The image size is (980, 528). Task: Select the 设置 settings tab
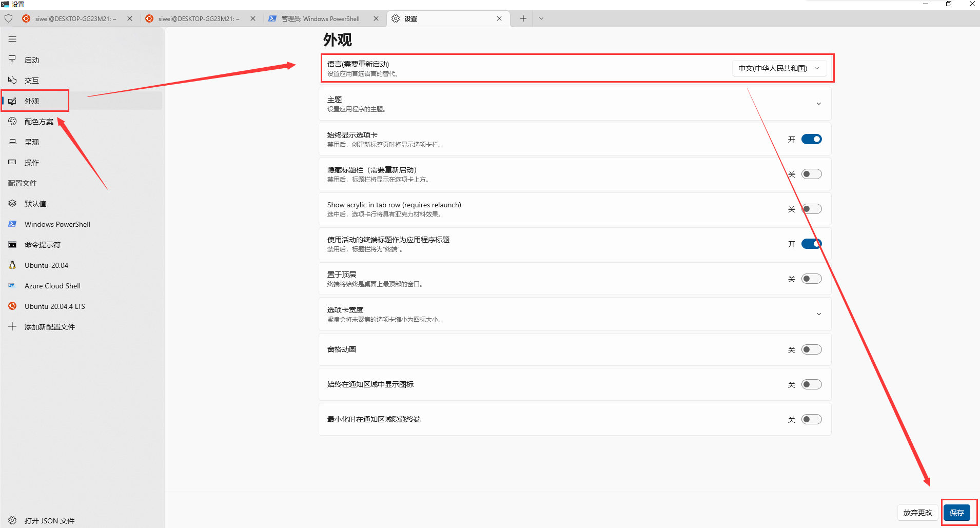pyautogui.click(x=448, y=18)
